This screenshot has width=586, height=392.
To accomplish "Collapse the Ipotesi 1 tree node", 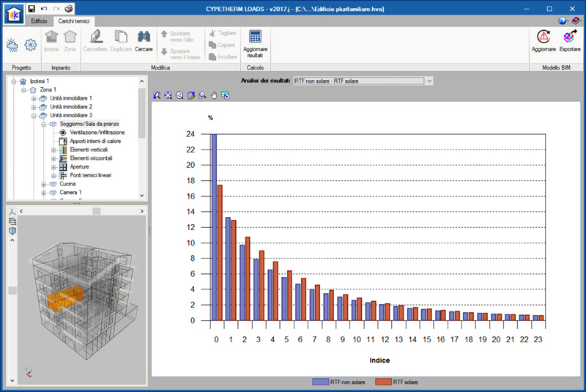I will point(14,81).
